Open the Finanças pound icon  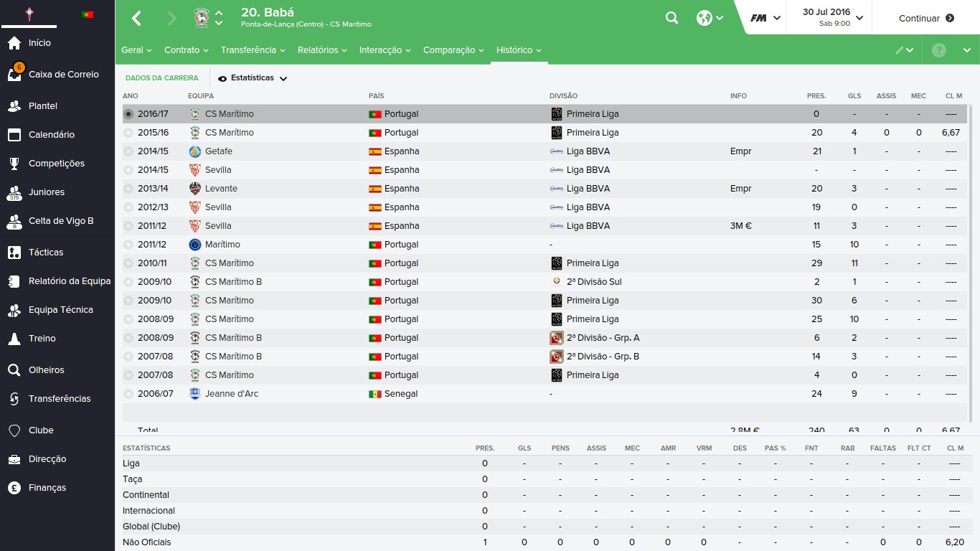click(x=14, y=488)
